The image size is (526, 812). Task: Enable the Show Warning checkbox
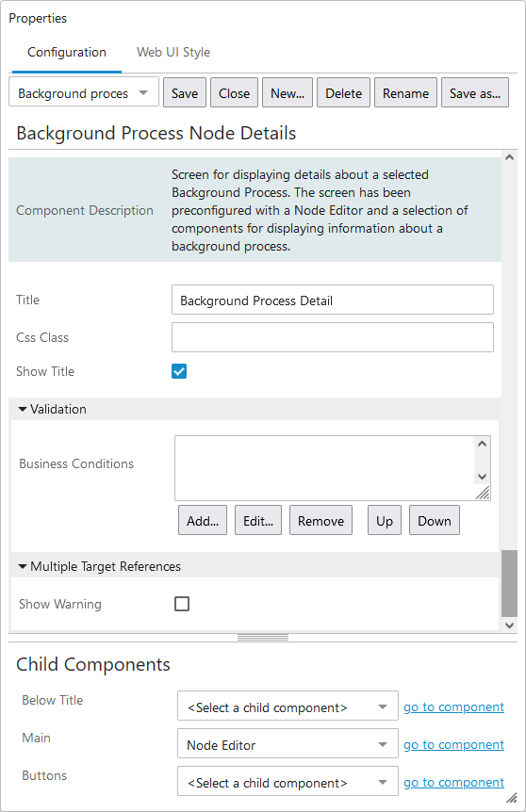(x=182, y=604)
